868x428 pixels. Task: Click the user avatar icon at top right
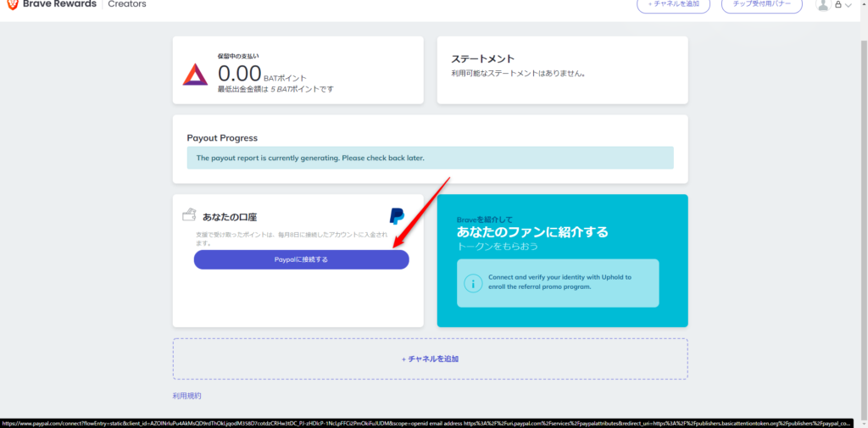822,5
